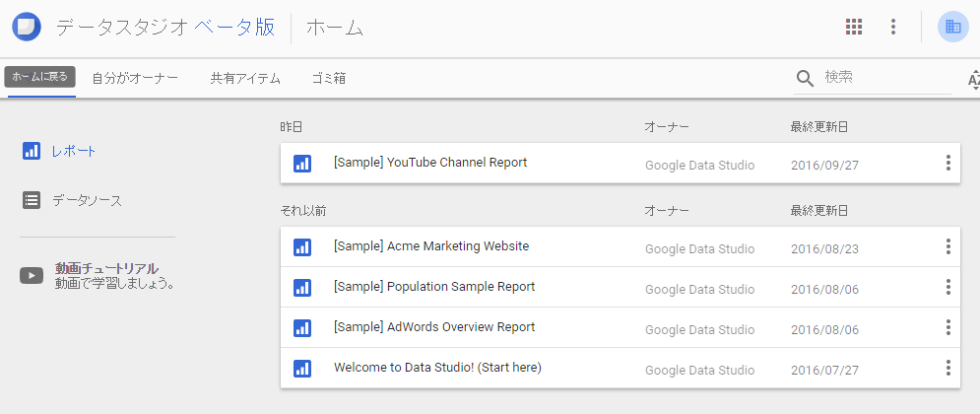980x414 pixels.
Task: Click Google Data Studio owner of YouTube report
Action: point(700,166)
